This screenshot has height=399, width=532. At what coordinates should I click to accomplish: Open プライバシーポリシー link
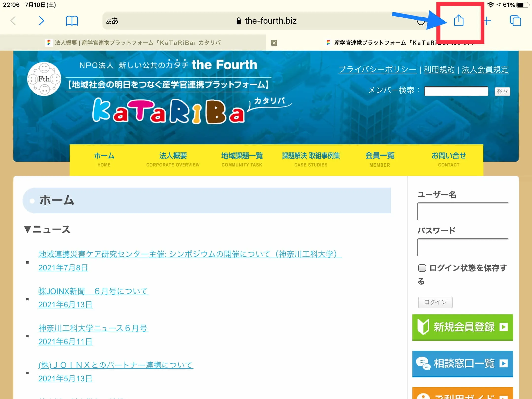coord(377,69)
